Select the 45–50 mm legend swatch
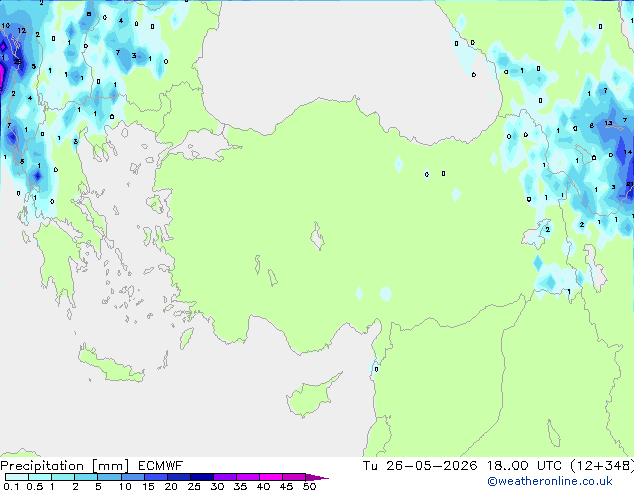Image resolution: width=634 pixels, height=490 pixels. 294,477
